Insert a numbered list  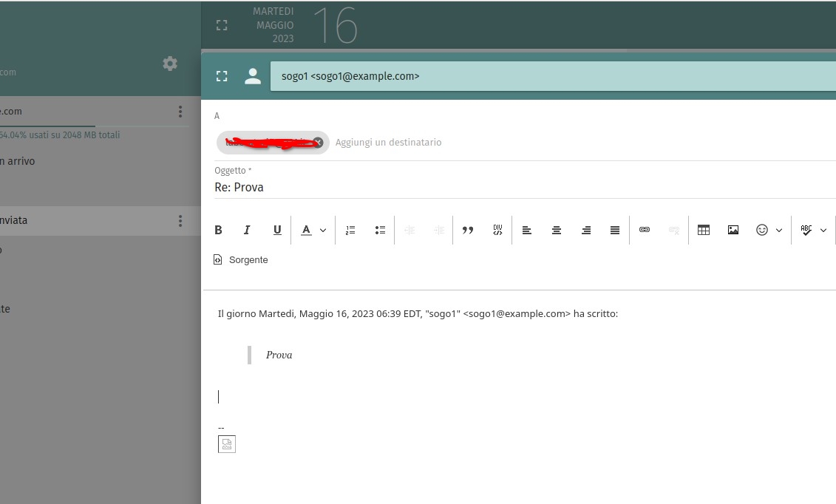pyautogui.click(x=350, y=231)
